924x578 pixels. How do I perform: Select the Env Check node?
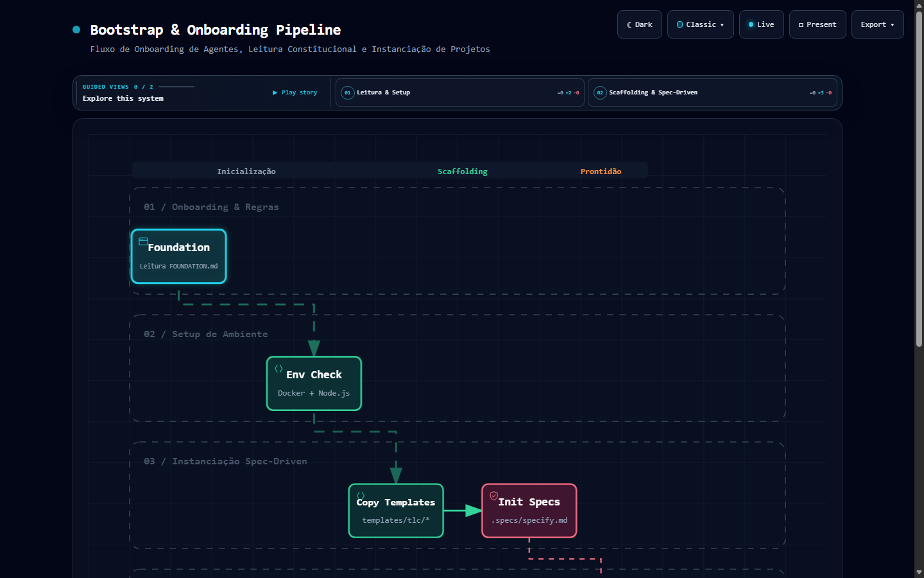(x=314, y=383)
